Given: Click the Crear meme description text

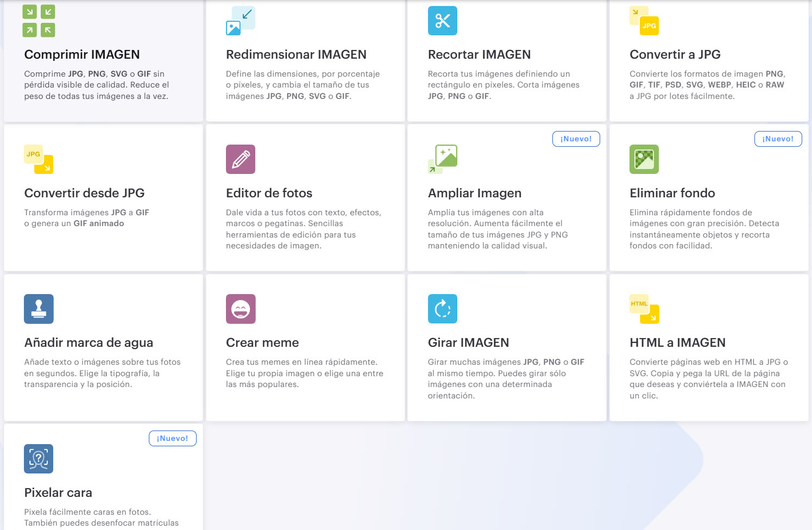Looking at the screenshot, I should [304, 373].
